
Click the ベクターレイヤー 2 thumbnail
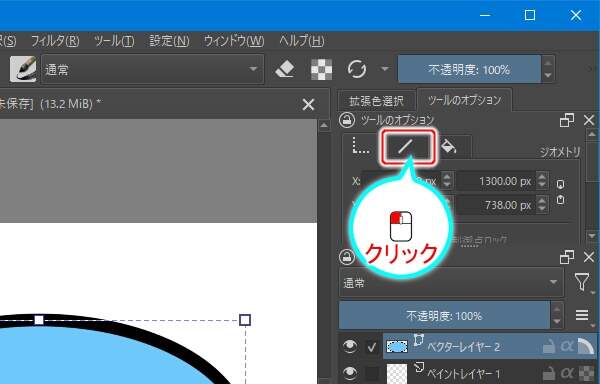click(x=397, y=347)
